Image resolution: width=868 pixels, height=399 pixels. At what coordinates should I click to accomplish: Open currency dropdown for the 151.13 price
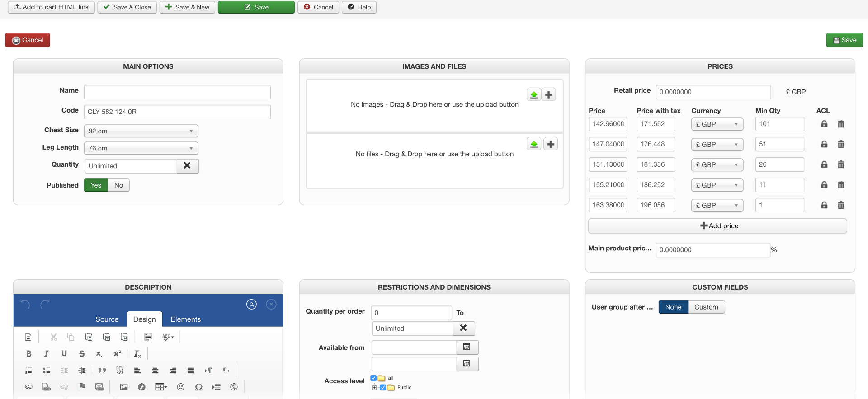pyautogui.click(x=717, y=165)
